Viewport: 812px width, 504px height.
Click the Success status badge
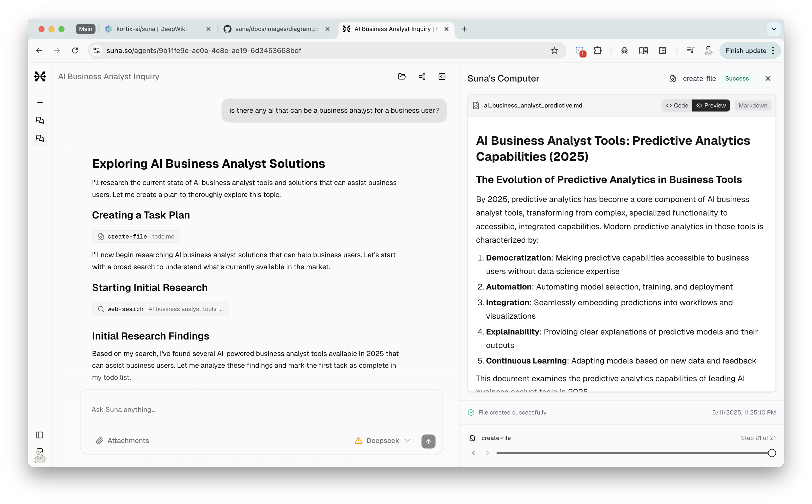[x=737, y=79]
